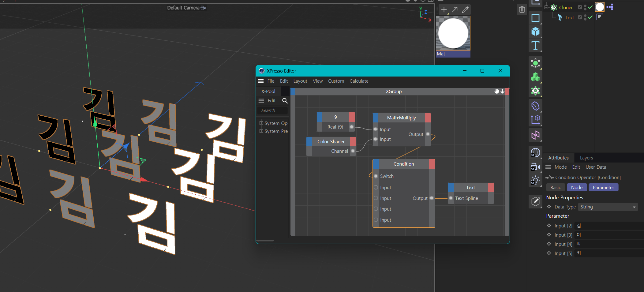Select the Mat material thumbnail
This screenshot has width=644, height=292.
click(453, 34)
